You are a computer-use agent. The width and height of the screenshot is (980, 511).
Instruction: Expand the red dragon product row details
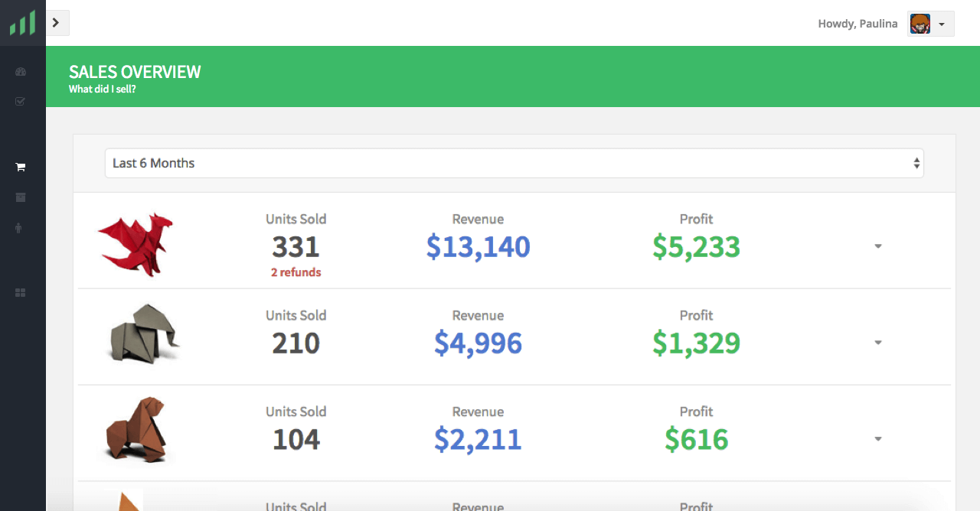[x=878, y=246]
